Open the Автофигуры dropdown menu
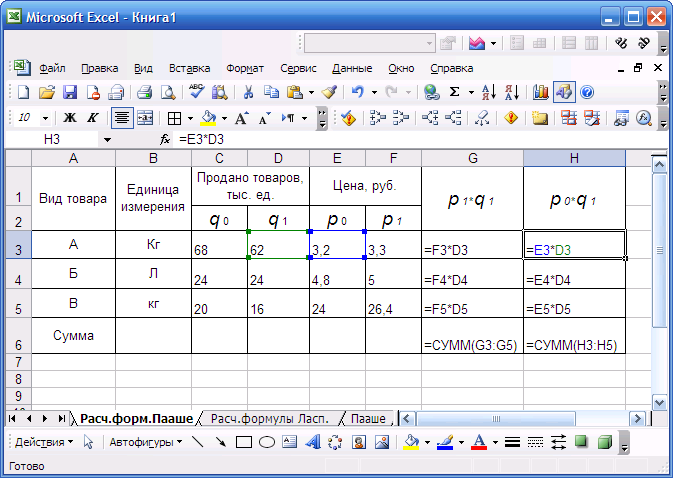This screenshot has height=478, width=673. (x=145, y=442)
